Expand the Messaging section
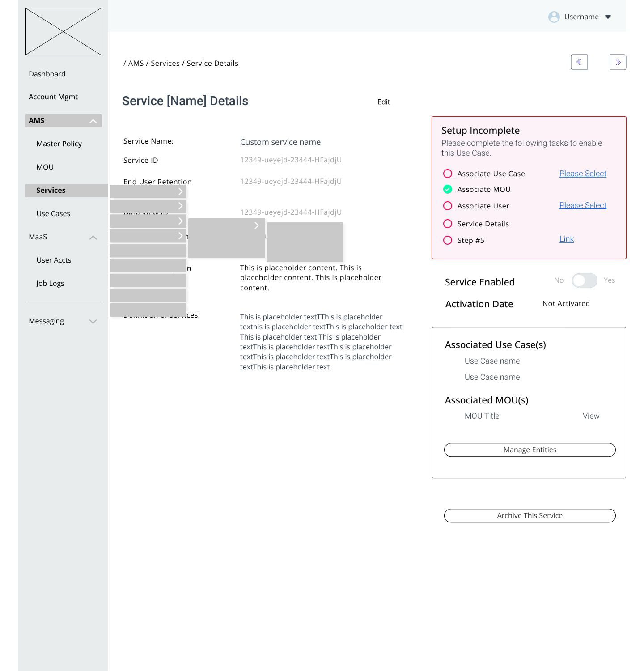This screenshot has width=644, height=671. point(93,321)
